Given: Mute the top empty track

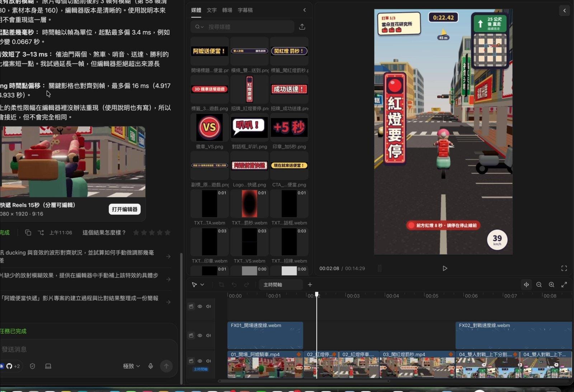Looking at the screenshot, I should 208,306.
